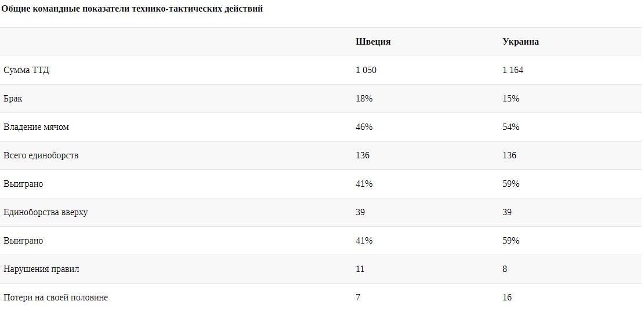644x312 pixels.
Task: Click Sweden's 7 losses value
Action: 358,298
